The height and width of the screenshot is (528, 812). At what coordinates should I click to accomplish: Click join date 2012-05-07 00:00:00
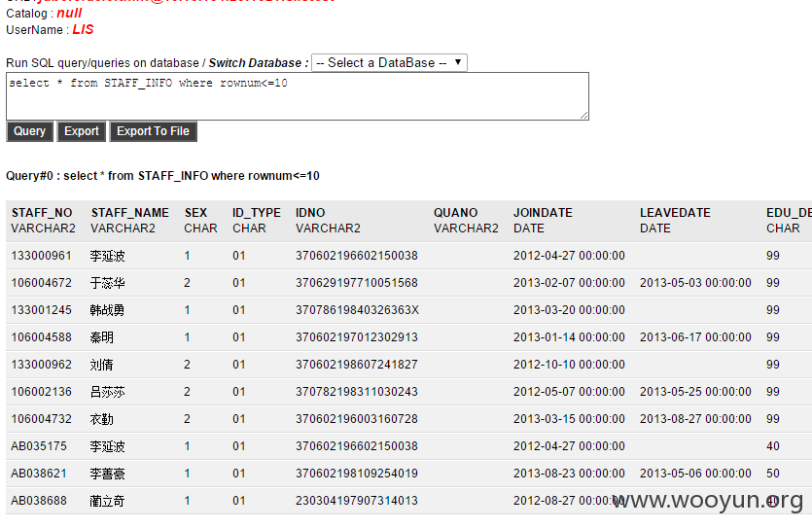coord(569,392)
